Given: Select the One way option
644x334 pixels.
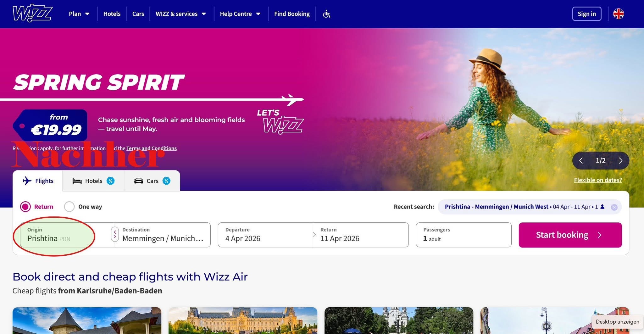Looking at the screenshot, I should pyautogui.click(x=69, y=207).
